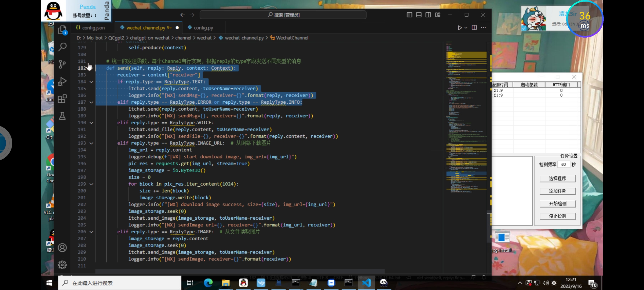Split the editor to the right

click(474, 27)
